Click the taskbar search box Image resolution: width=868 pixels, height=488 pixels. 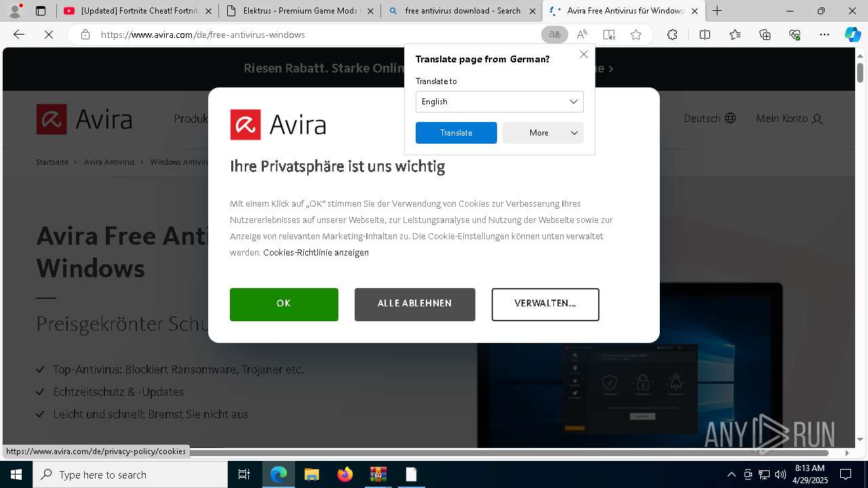(130, 474)
